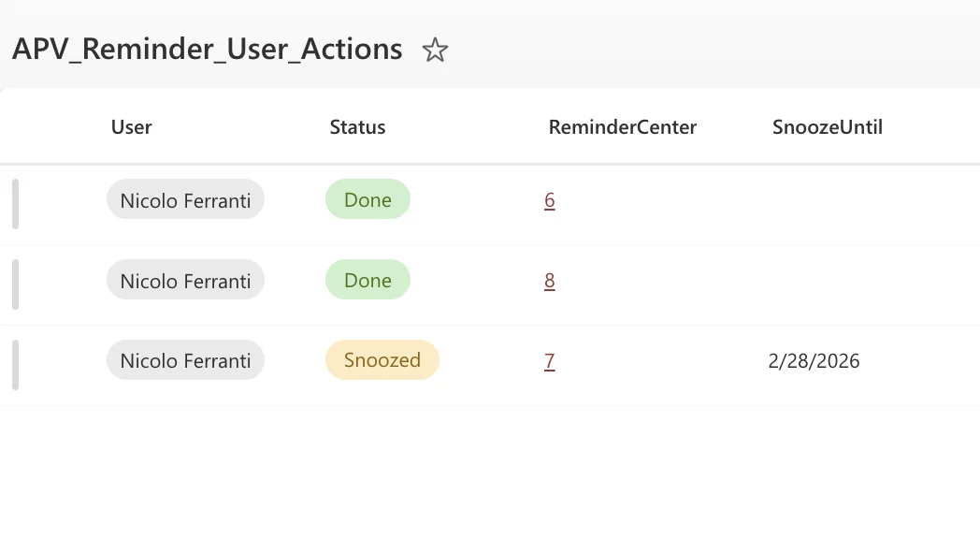Open the SnoozeUntil column header options
The height and width of the screenshot is (539, 980).
pos(827,127)
